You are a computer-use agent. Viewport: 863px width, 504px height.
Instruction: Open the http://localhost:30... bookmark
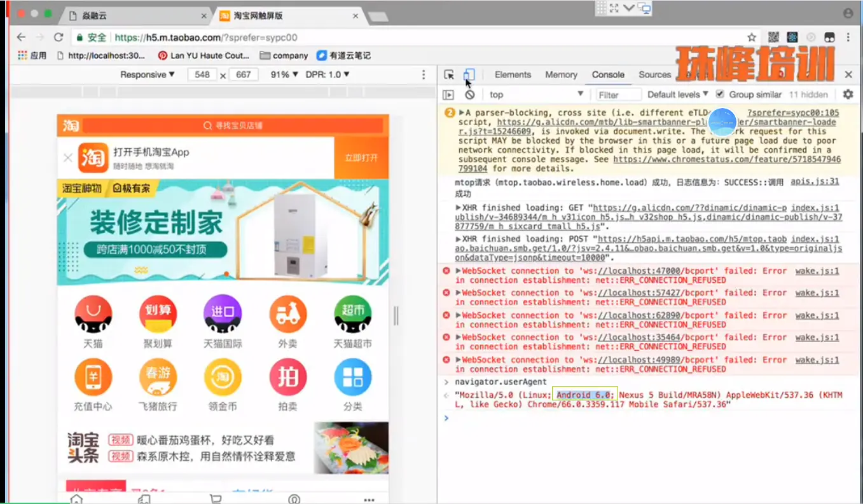tap(102, 56)
